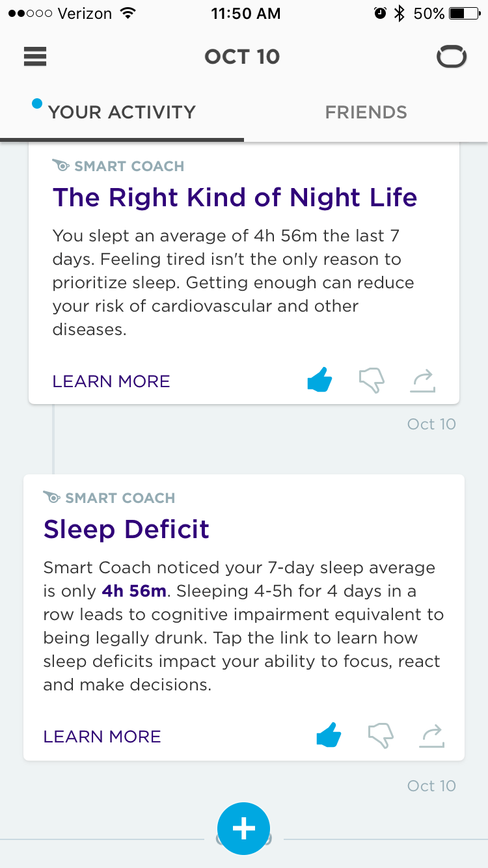Screen dimensions: 488x868
Task: Open Learn More for Night Life card
Action: pyautogui.click(x=111, y=381)
